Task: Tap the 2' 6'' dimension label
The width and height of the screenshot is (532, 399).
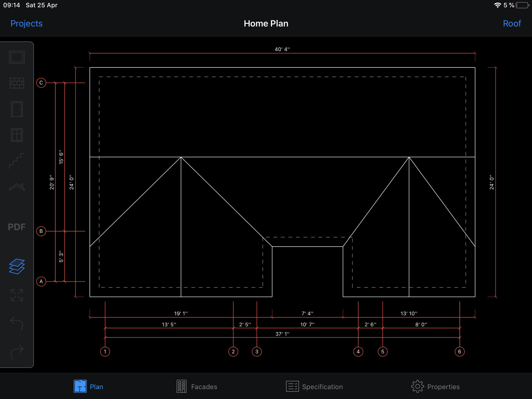Action: pos(370,324)
